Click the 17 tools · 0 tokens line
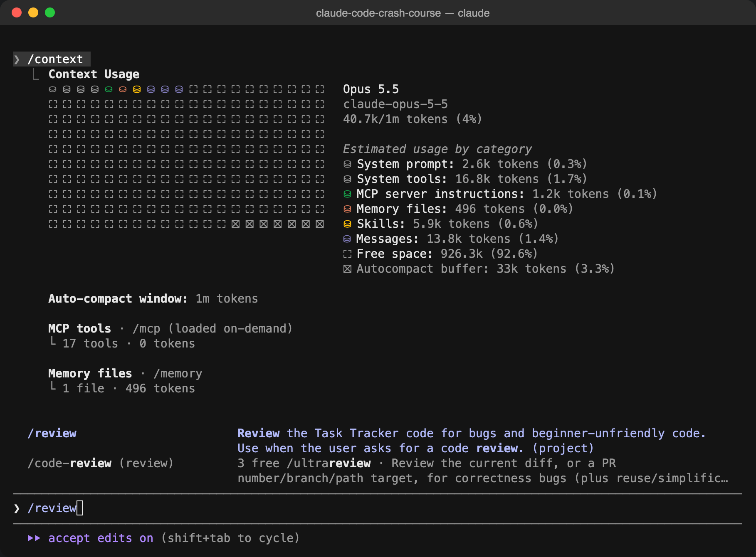756x557 pixels. point(128,343)
